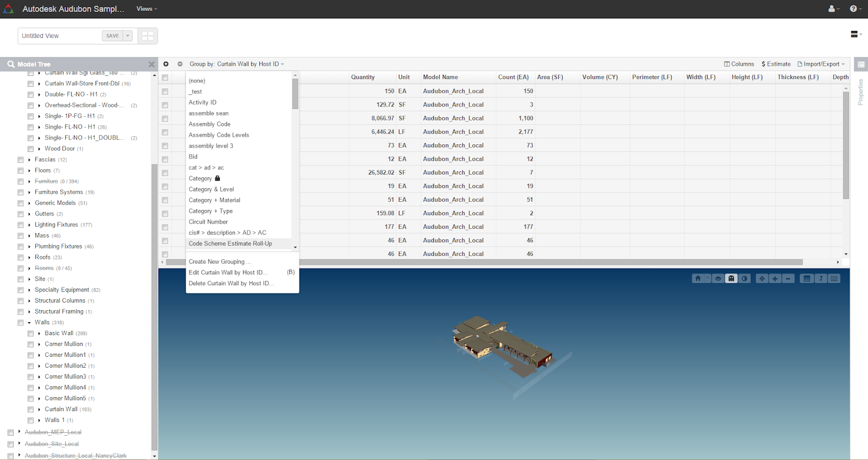Click the viewer background square icon
Screen dimensions: 868x460
807,278
